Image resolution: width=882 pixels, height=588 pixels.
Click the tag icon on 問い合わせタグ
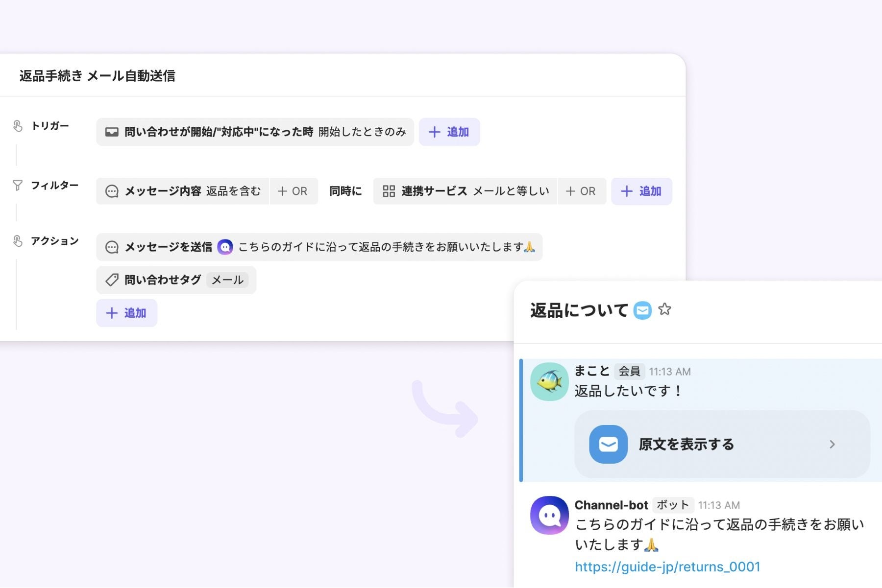pyautogui.click(x=112, y=280)
